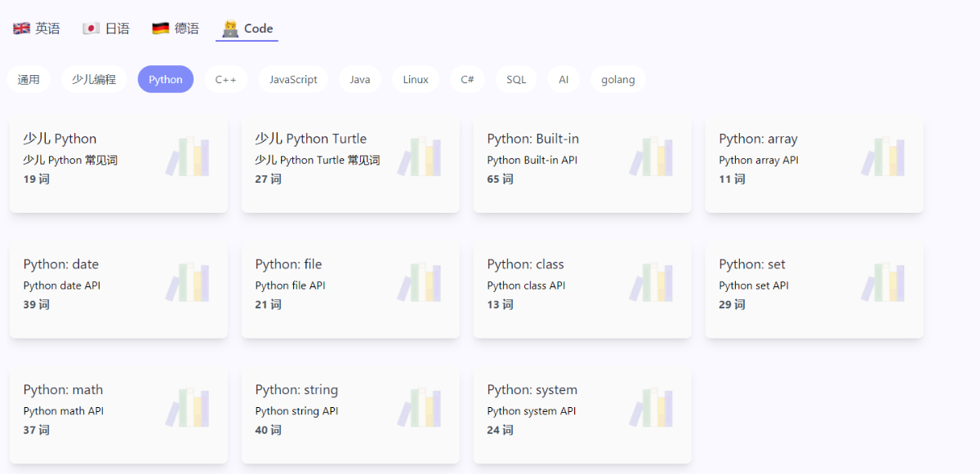Open the Linux category
Image resolution: width=980 pixels, height=474 pixels.
[x=415, y=80]
